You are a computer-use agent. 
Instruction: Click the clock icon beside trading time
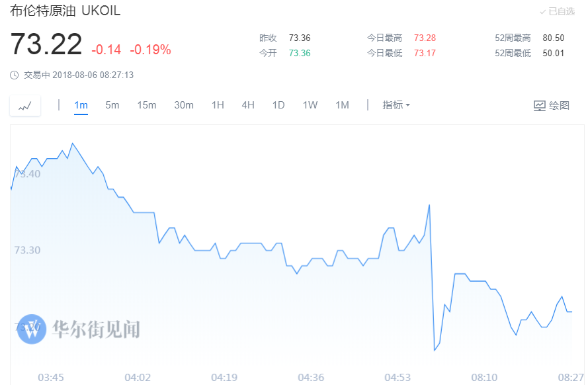click(x=14, y=75)
